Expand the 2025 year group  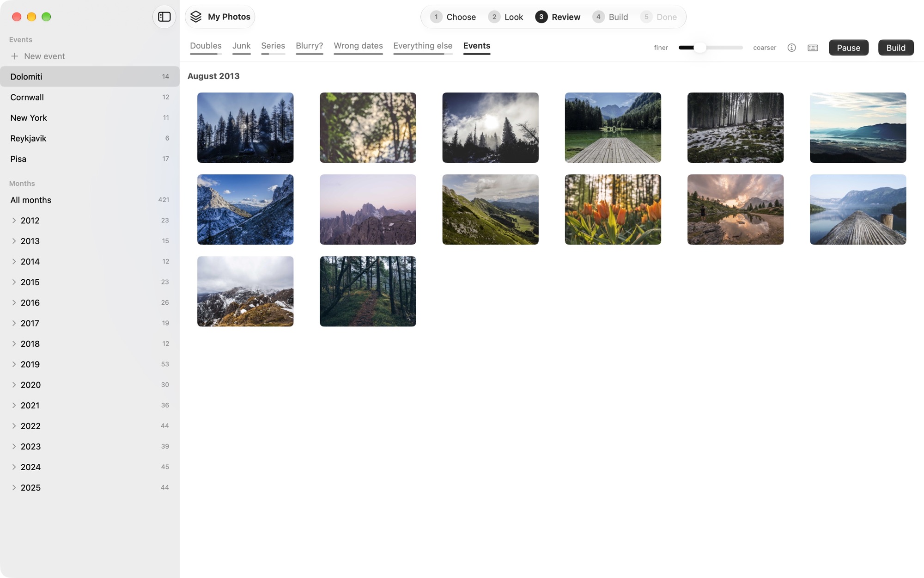(14, 487)
